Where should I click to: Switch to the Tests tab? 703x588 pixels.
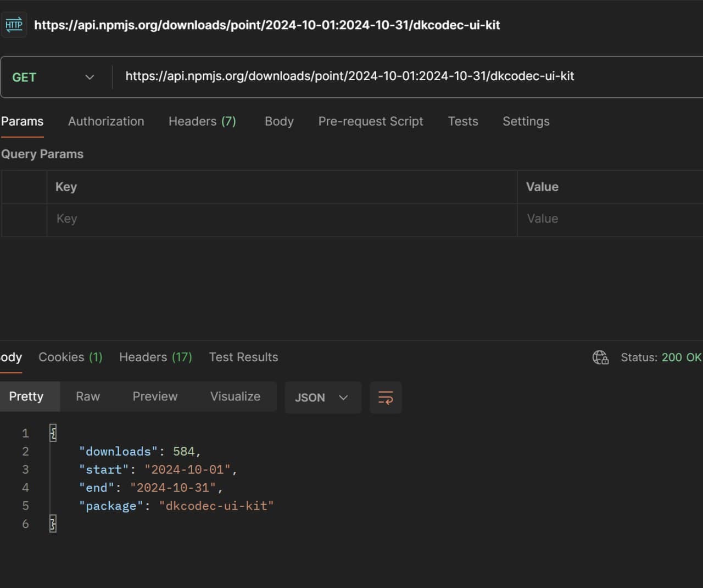pyautogui.click(x=462, y=121)
